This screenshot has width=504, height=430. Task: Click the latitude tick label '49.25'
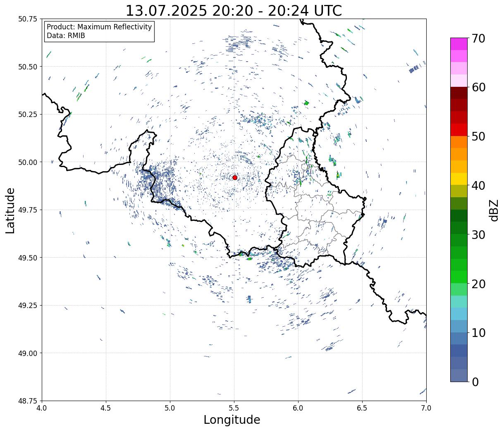pyautogui.click(x=28, y=306)
